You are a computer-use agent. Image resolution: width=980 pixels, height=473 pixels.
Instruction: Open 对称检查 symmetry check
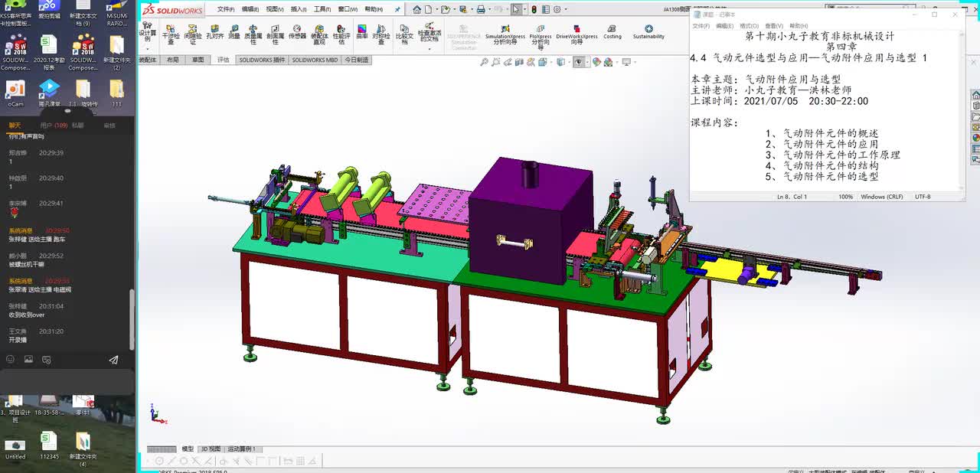(381, 34)
